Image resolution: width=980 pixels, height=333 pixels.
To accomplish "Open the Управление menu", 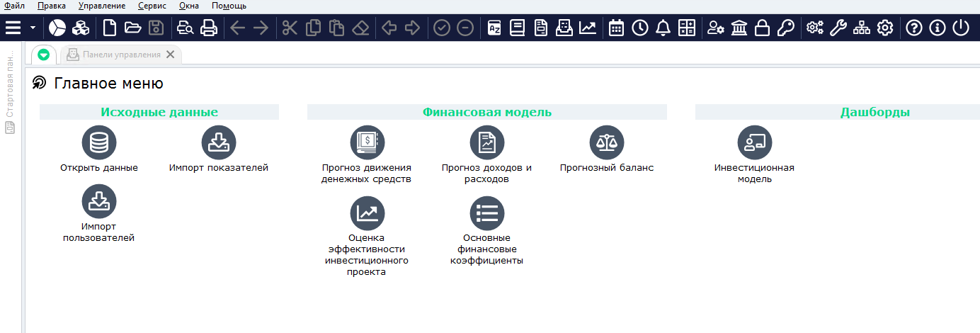I will [x=102, y=6].
